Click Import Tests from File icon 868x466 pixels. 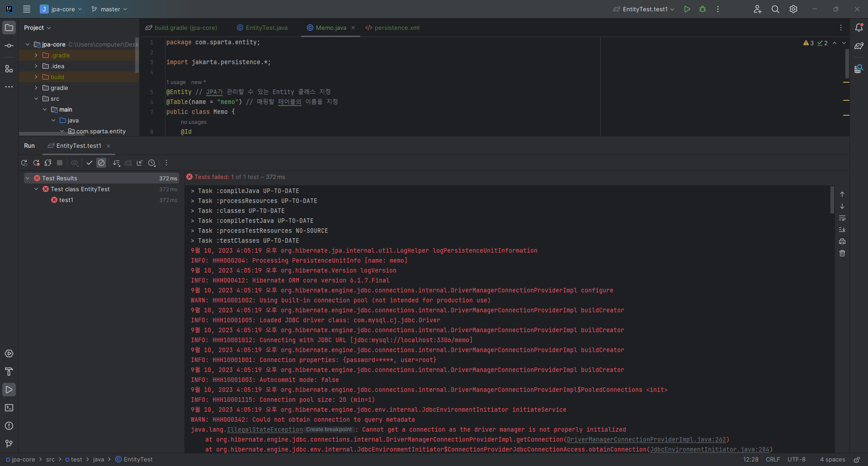pyautogui.click(x=140, y=163)
